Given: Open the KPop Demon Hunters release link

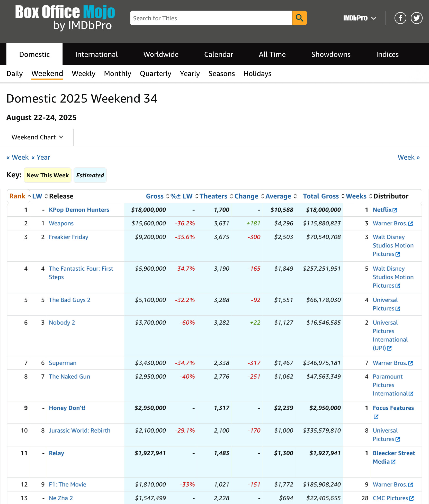Looking at the screenshot, I should coord(79,210).
